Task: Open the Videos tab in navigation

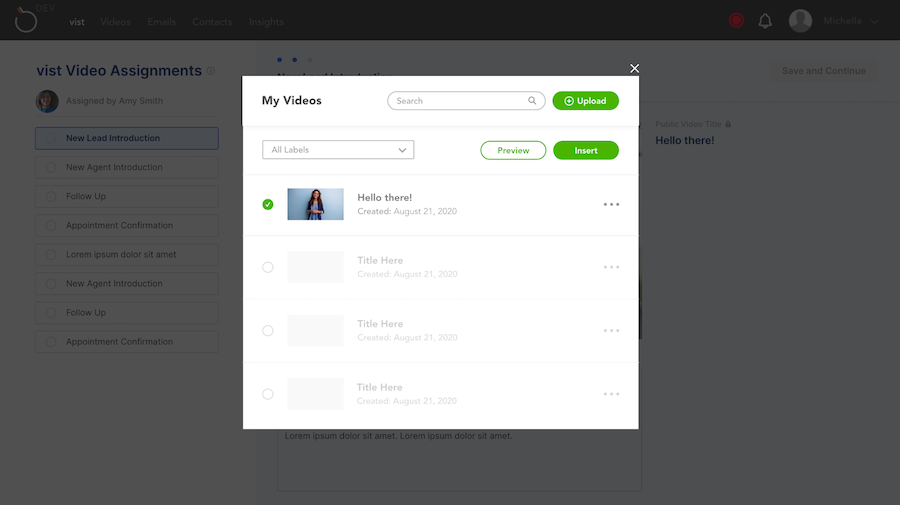Action: pos(116,22)
